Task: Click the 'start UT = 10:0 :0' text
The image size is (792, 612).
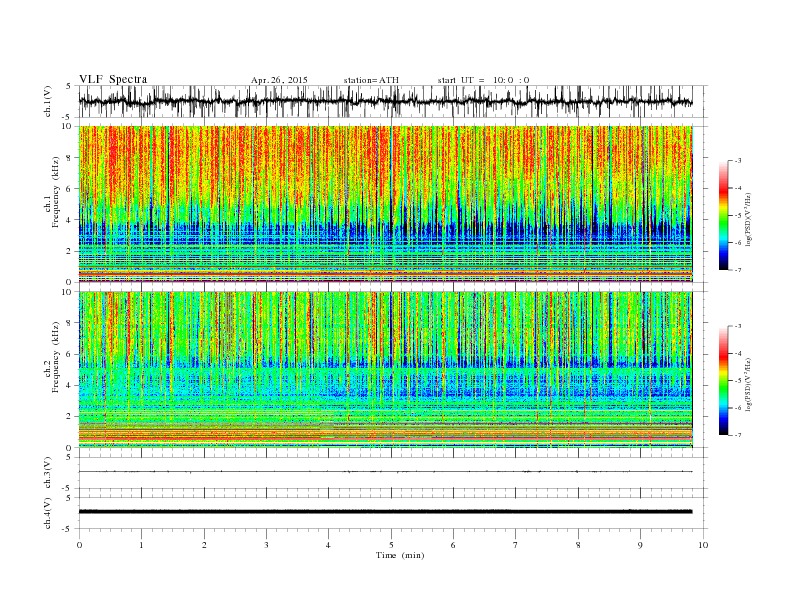Action: coord(483,80)
